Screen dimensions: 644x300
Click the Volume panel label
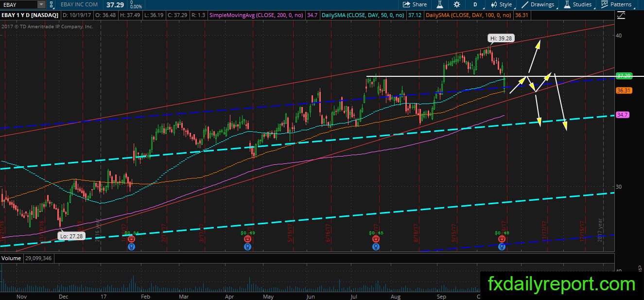tap(11, 258)
